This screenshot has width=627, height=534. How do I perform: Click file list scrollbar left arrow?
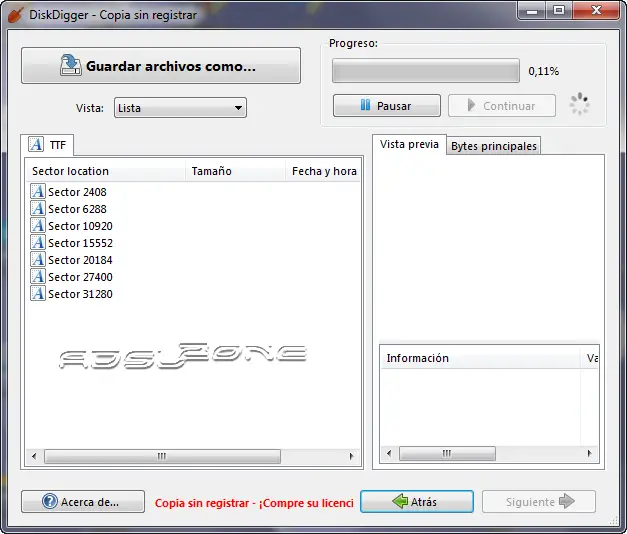coord(34,456)
